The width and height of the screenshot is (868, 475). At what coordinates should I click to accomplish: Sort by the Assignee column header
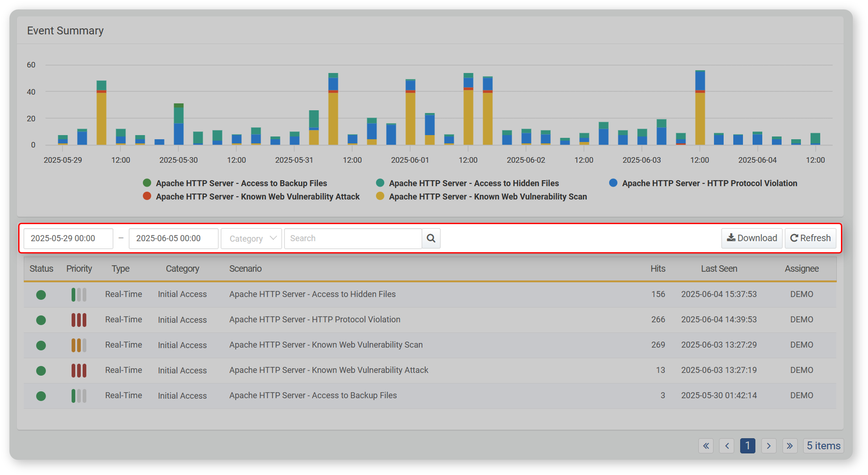point(802,269)
